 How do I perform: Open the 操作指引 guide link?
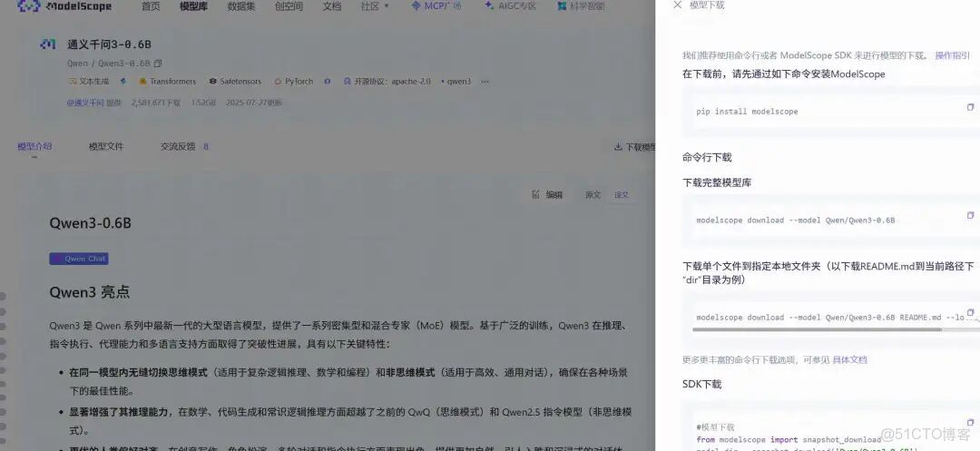(x=953, y=55)
